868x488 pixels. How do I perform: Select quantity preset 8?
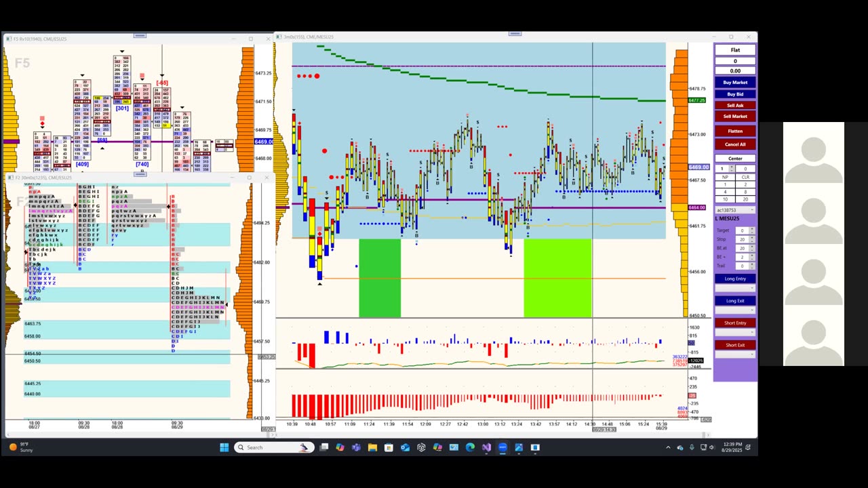(x=745, y=192)
